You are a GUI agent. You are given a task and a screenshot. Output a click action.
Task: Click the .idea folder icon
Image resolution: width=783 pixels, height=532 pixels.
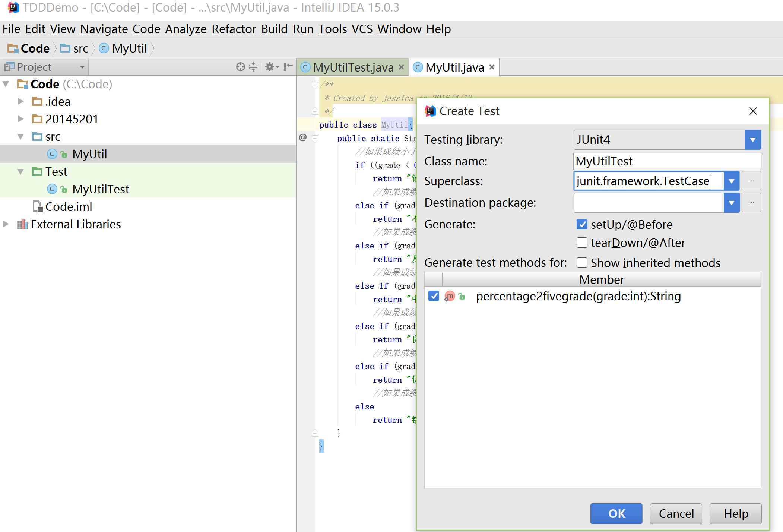coord(37,101)
